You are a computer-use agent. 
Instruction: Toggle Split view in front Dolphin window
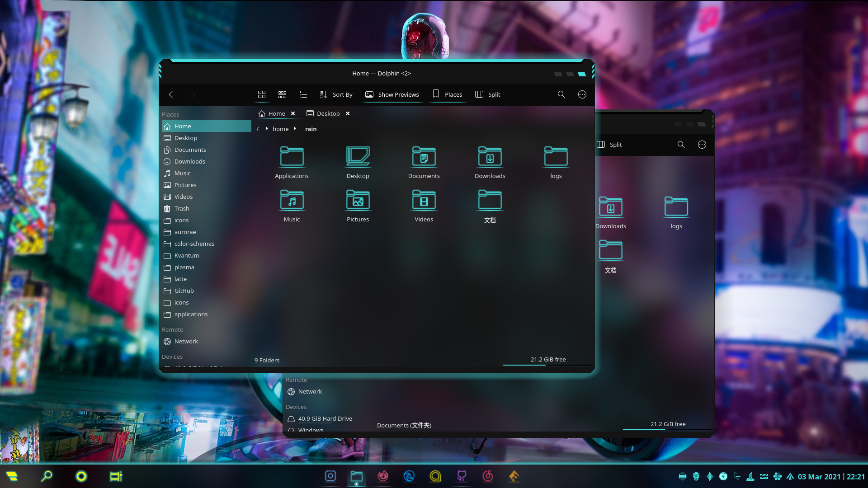coord(488,94)
